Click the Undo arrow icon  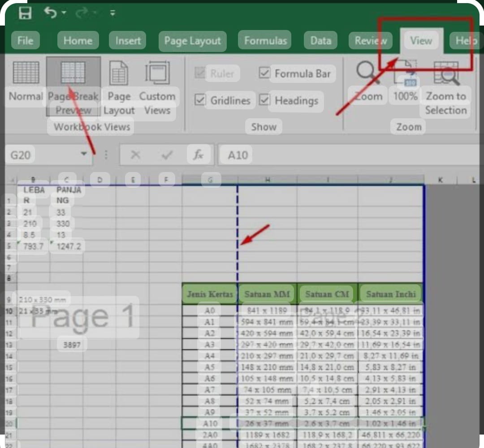pos(51,13)
